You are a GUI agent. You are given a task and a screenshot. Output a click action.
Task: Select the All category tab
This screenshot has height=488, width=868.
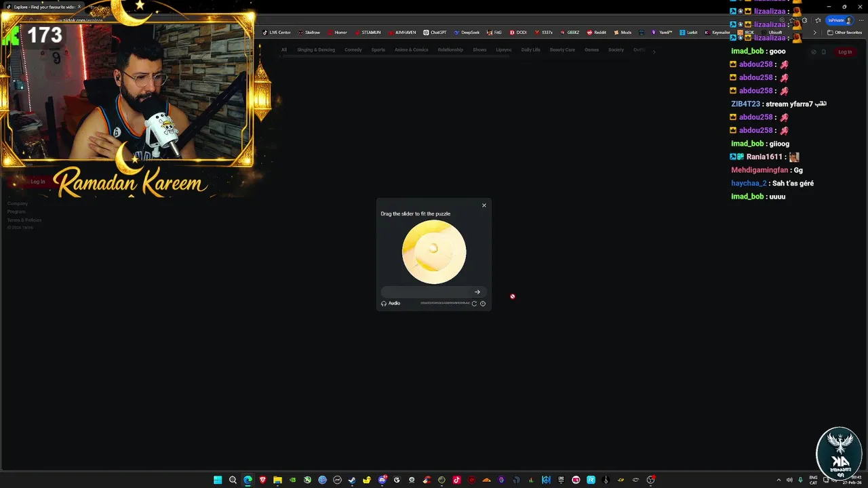[284, 49]
